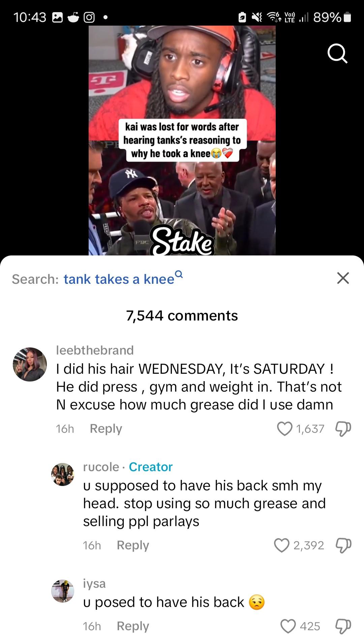
Task: Dislike leebthebrand's comment
Action: 343,429
